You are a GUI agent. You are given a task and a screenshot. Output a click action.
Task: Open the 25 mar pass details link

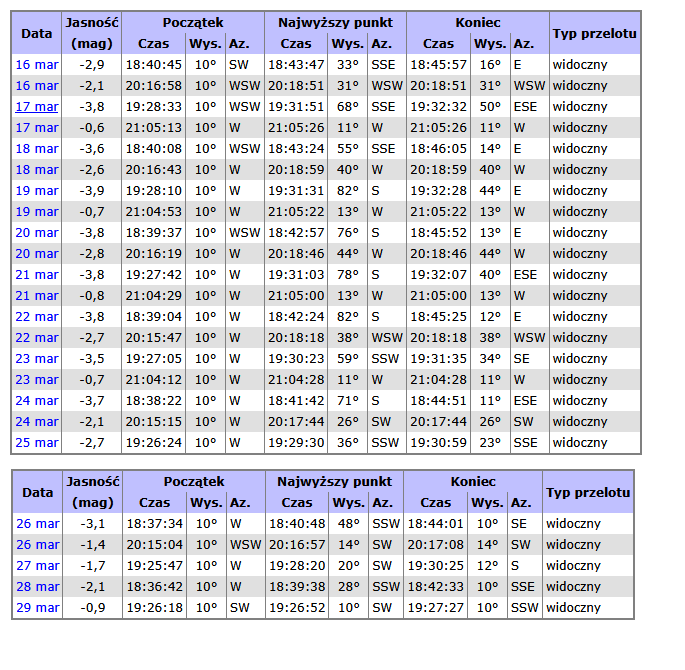(37, 442)
